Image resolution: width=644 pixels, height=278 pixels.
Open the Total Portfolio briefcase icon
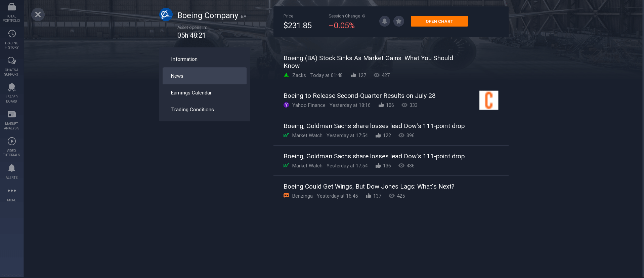(x=11, y=7)
